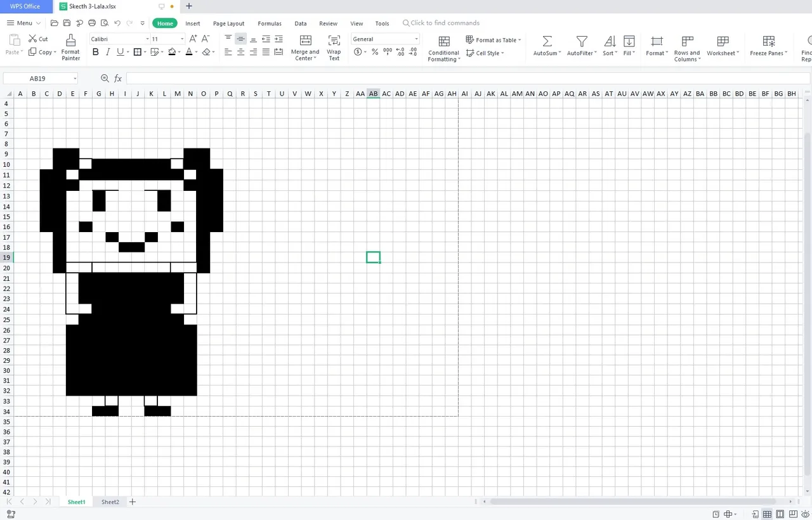Open the Review ribbon tab

[x=328, y=23]
